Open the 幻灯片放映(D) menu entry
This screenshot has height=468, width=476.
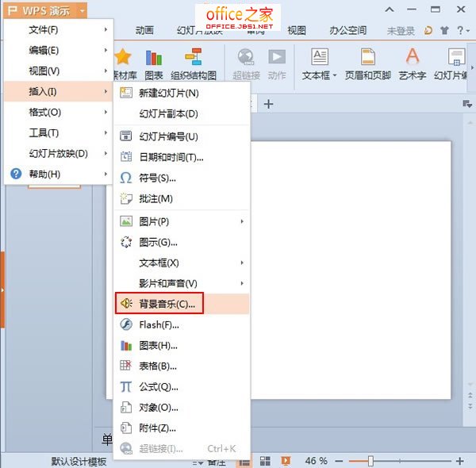pyautogui.click(x=59, y=154)
